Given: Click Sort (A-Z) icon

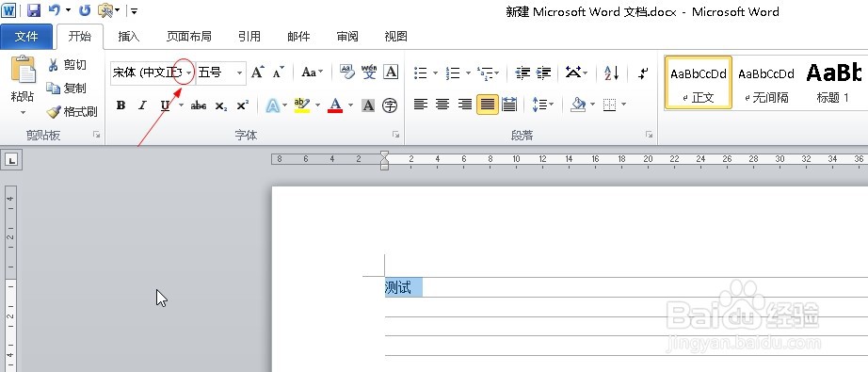Looking at the screenshot, I should 611,73.
